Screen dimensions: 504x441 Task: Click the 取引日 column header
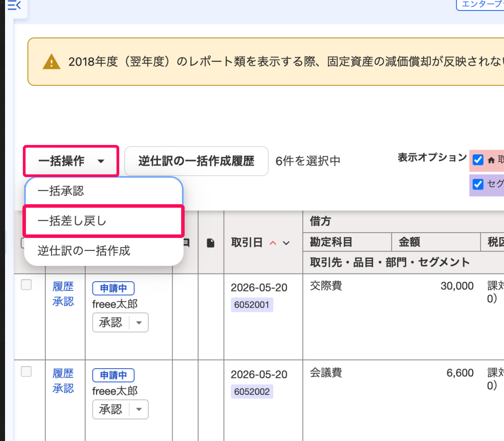247,243
